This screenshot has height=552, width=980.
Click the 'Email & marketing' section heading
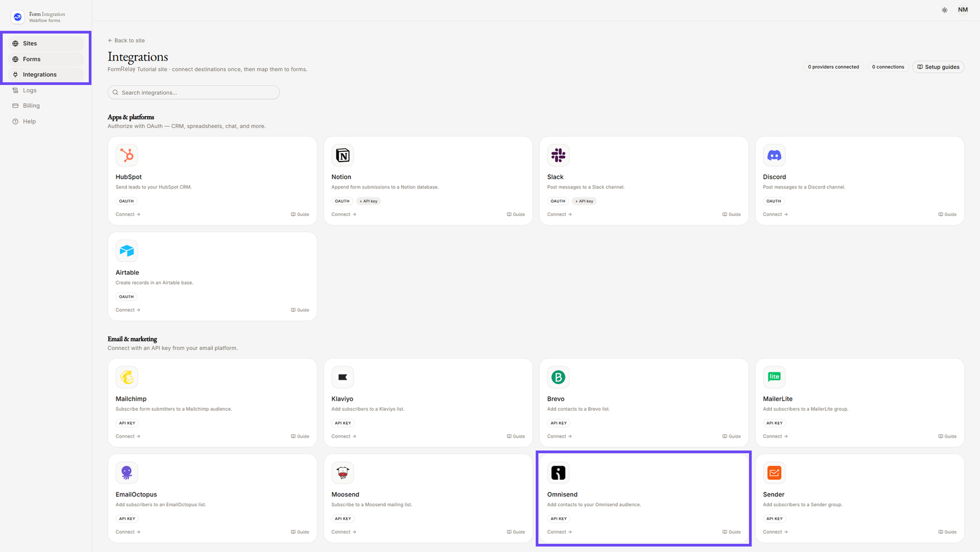tap(132, 339)
